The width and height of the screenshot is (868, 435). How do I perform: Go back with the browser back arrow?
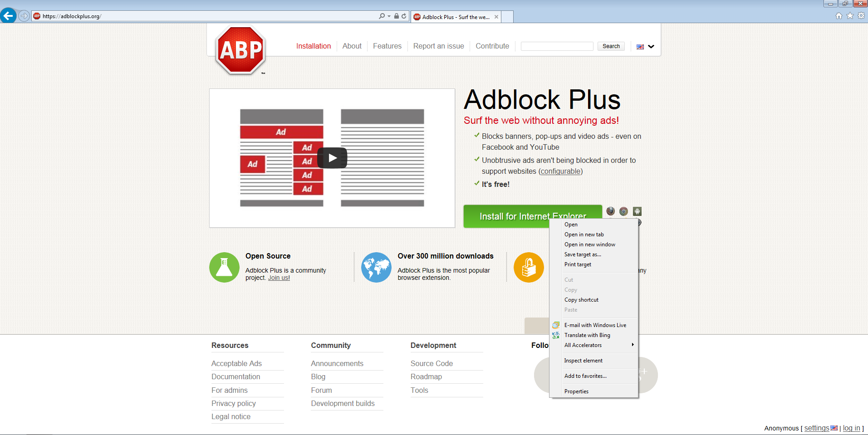(8, 16)
